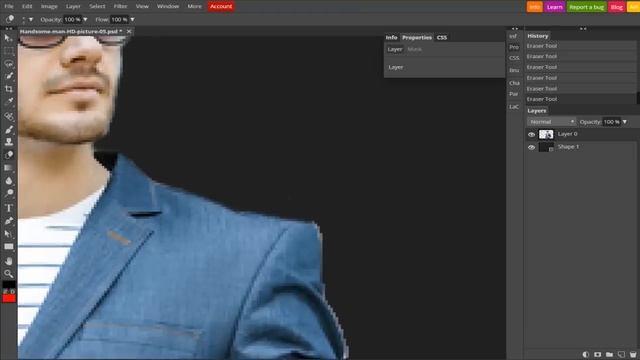Screen dimensions: 640x360
Task: Click the Report a bug button
Action: (x=586, y=7)
